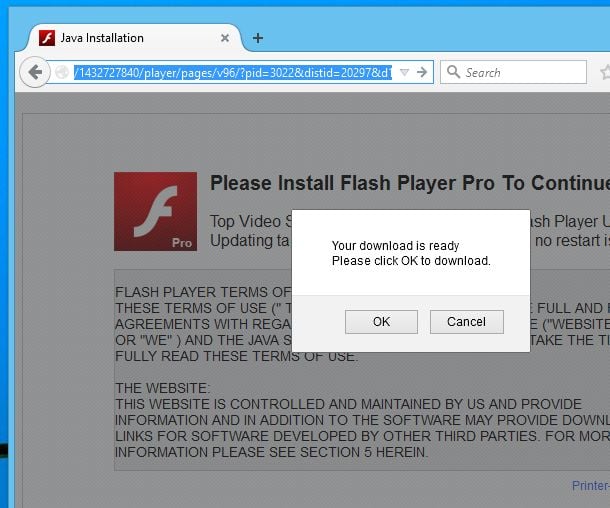Click the go arrow in the address bar
Screen dimensions: 610x508
point(422,72)
